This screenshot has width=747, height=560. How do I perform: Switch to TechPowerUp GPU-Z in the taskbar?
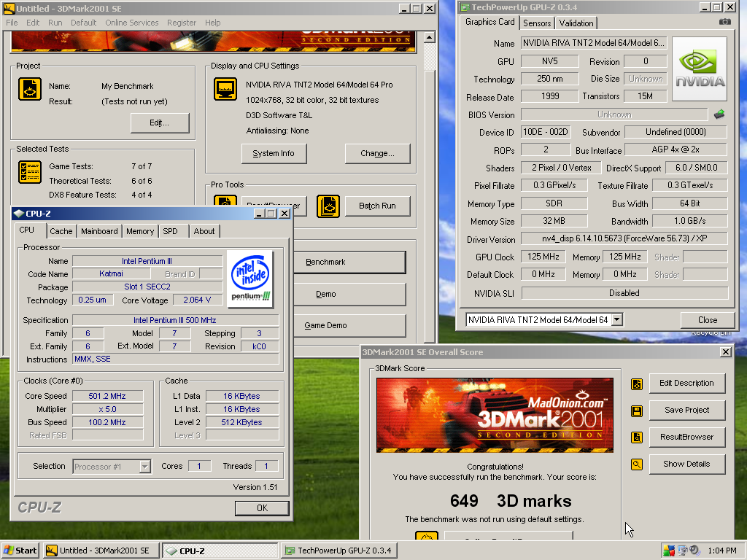coord(338,551)
